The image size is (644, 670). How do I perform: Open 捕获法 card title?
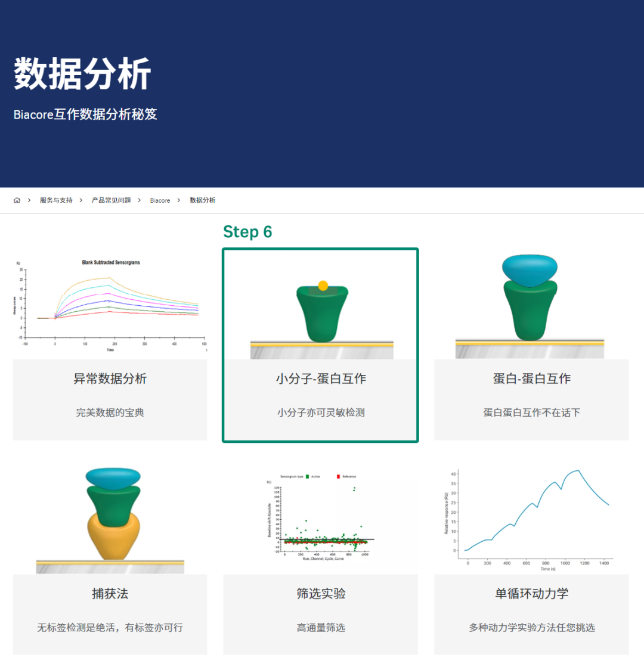pyautogui.click(x=110, y=594)
